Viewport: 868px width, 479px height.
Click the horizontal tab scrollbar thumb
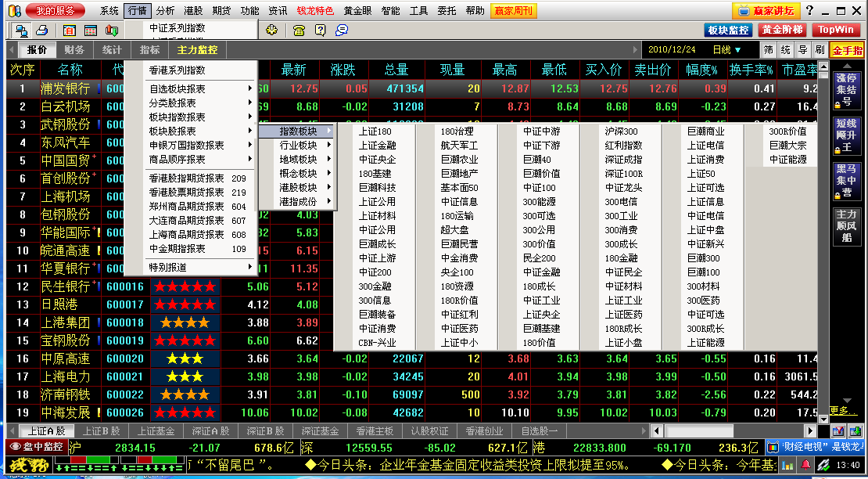(x=699, y=430)
